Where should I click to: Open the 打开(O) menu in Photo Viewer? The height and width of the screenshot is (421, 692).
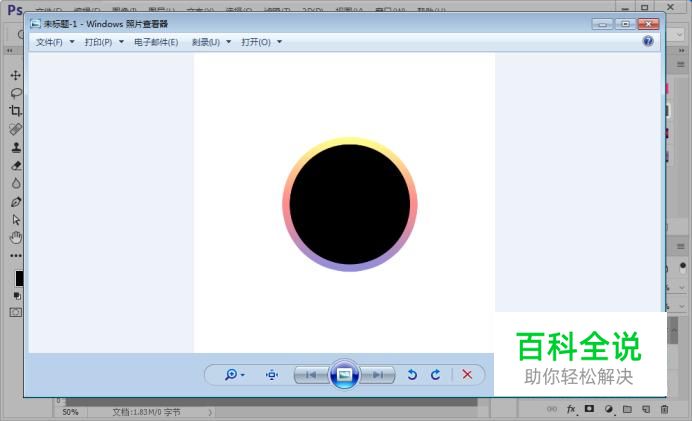(256, 42)
